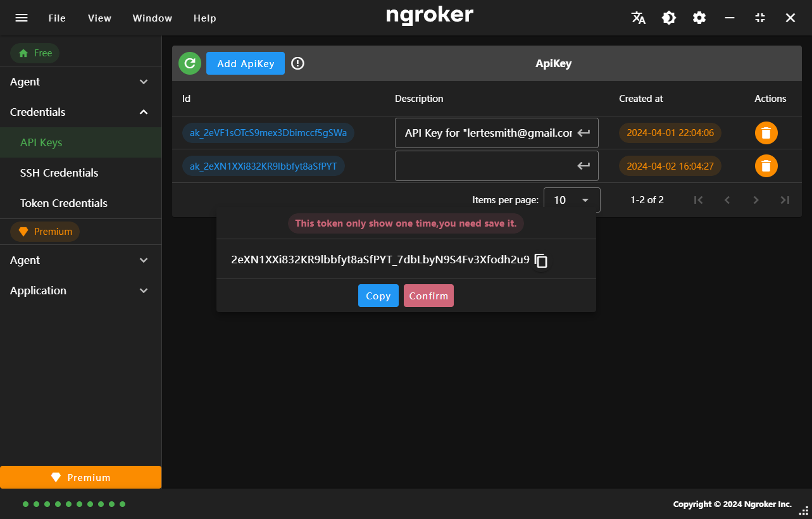Click the Confirm button
The height and width of the screenshot is (519, 812).
[428, 296]
